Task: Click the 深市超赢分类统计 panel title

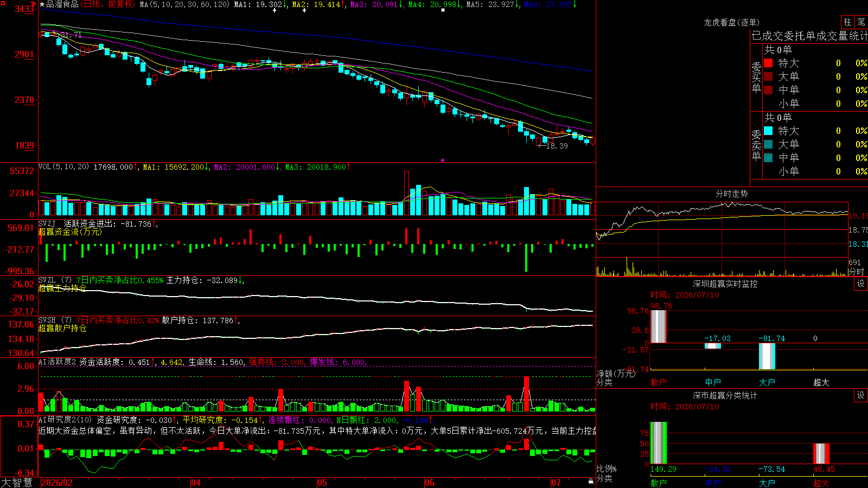Action: pyautogui.click(x=725, y=395)
